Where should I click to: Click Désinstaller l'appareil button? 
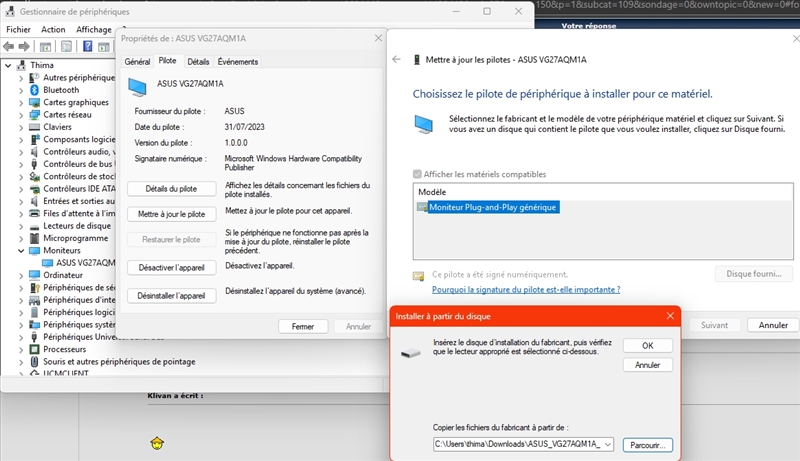pyautogui.click(x=171, y=296)
